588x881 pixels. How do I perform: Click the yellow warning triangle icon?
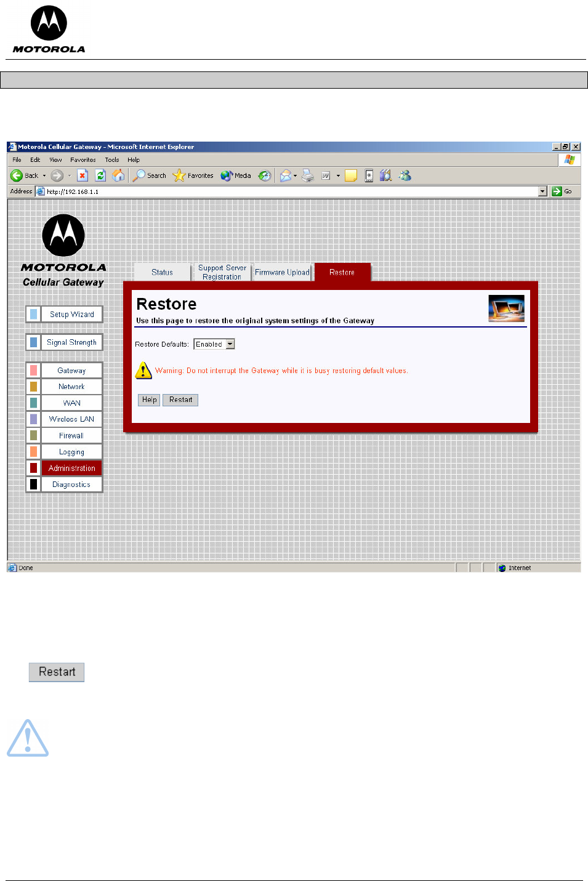coord(143,370)
